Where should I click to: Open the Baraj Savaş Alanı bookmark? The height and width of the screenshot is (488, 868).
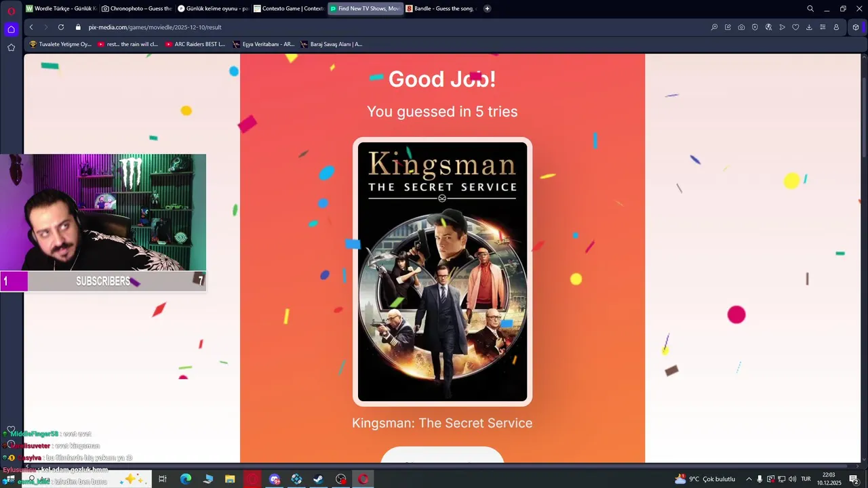pyautogui.click(x=332, y=44)
